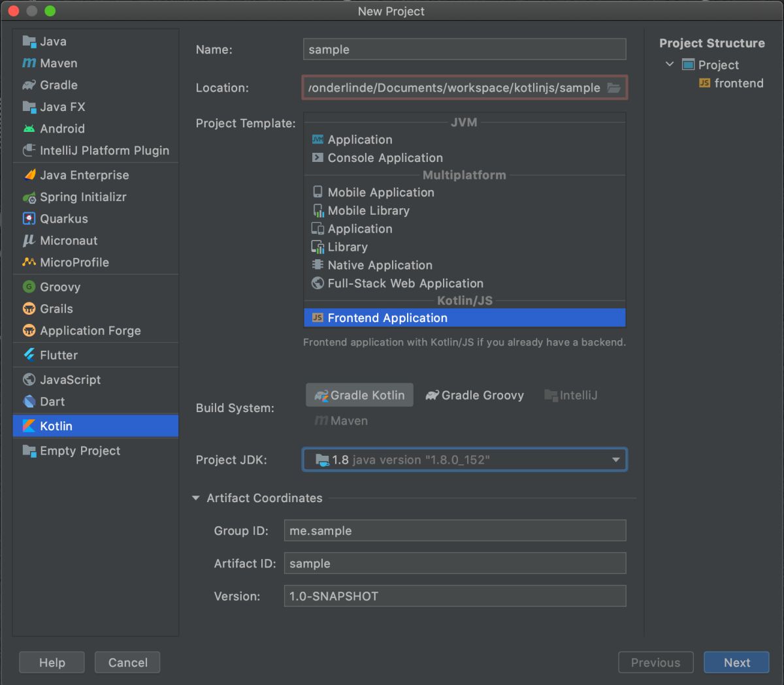Click the Dart icon
Screen dimensions: 784x685
click(29, 402)
